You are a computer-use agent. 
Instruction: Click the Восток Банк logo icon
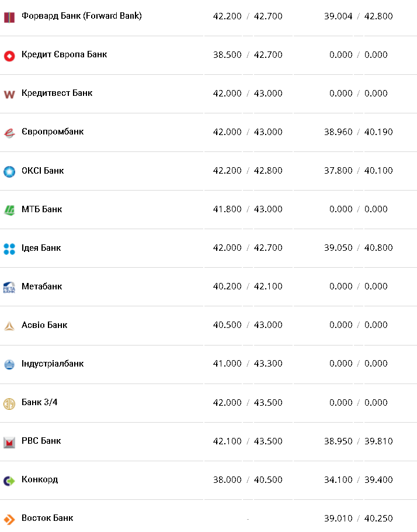coord(9,519)
